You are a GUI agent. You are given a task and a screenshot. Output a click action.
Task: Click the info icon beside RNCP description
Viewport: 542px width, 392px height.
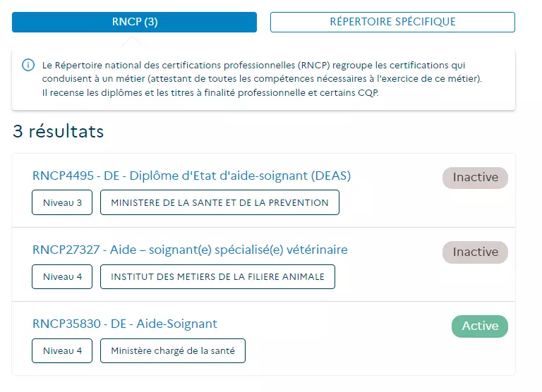point(28,65)
